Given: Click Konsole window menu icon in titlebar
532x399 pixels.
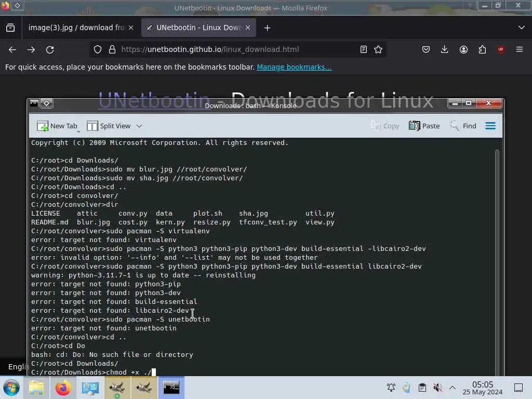Looking at the screenshot, I should (34, 103).
